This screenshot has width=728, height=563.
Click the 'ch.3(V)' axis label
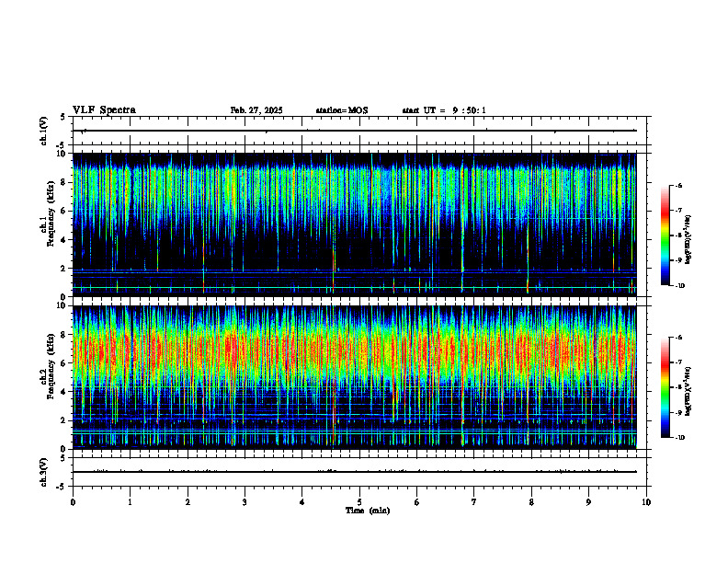pos(44,472)
